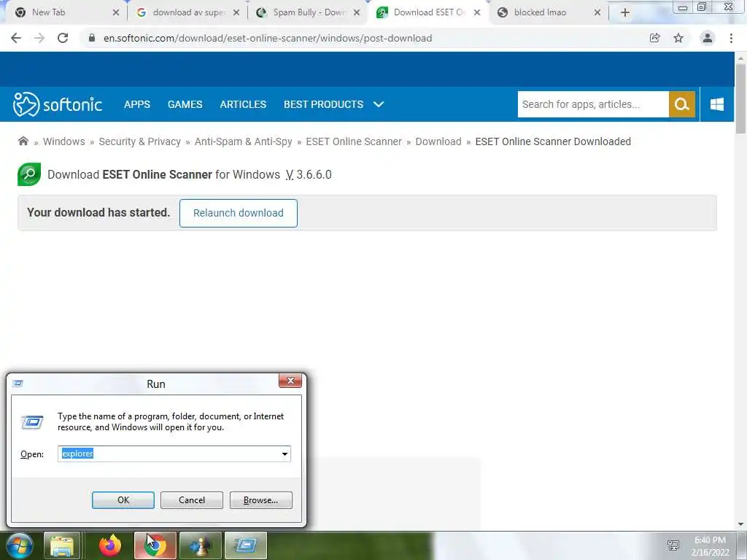Image resolution: width=747 pixels, height=560 pixels.
Task: Click the scrollbar down arrow
Action: pos(740,524)
